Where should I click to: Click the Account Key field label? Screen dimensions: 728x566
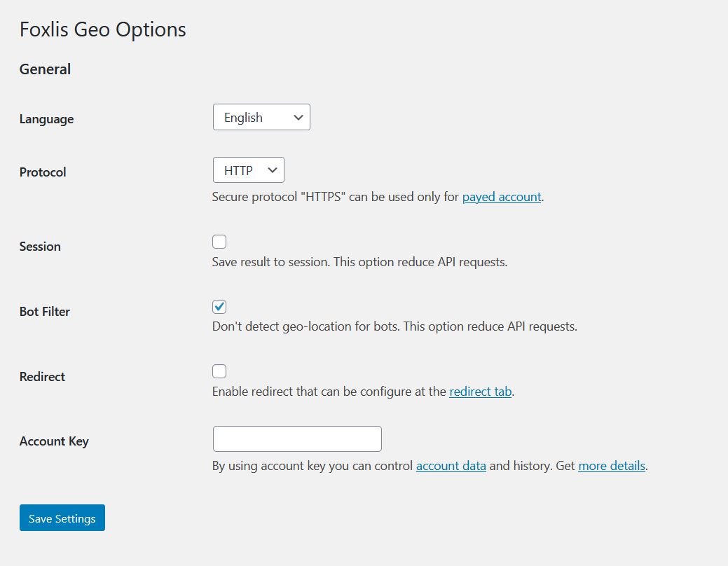coord(54,441)
